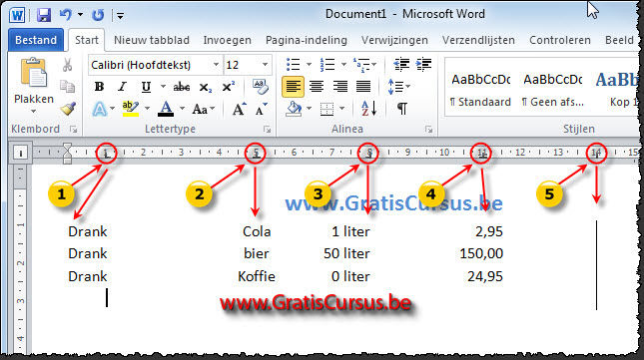Click the yellow text highlight color button

[x=131, y=109]
